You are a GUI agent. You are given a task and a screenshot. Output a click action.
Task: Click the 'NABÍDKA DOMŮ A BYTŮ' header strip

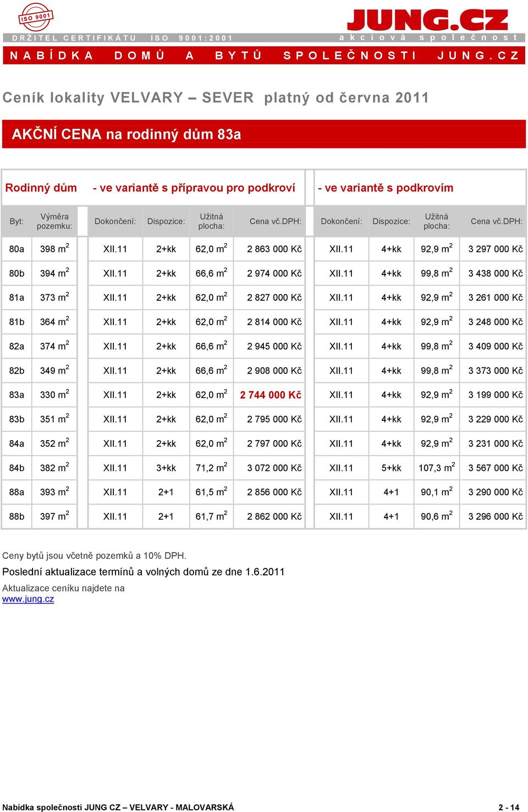[264, 56]
